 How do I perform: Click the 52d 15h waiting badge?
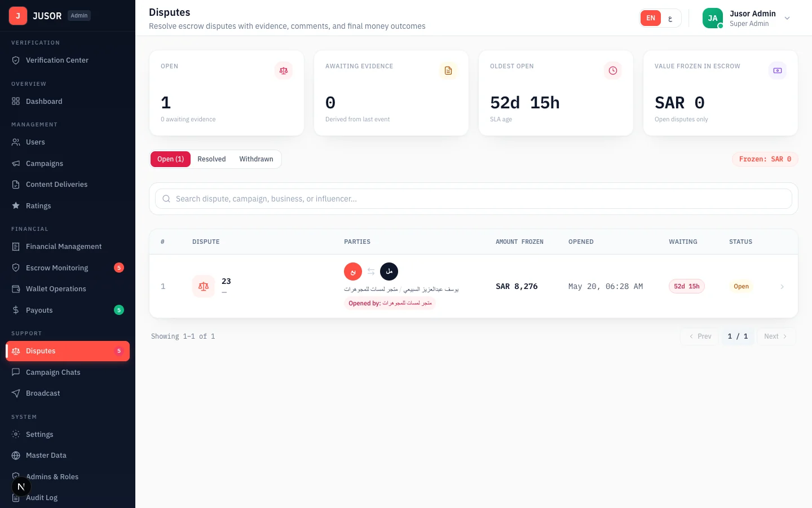pos(687,286)
